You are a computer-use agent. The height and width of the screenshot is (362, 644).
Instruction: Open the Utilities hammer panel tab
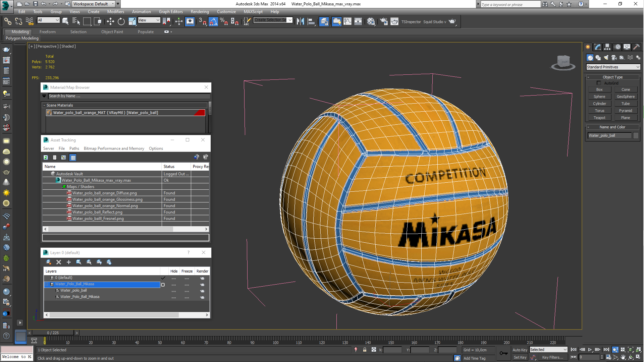click(636, 47)
